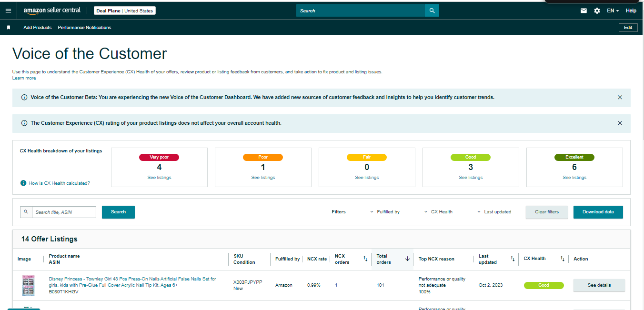This screenshot has height=310, width=644.
Task: Open How is CX Health calculated link
Action: click(59, 183)
